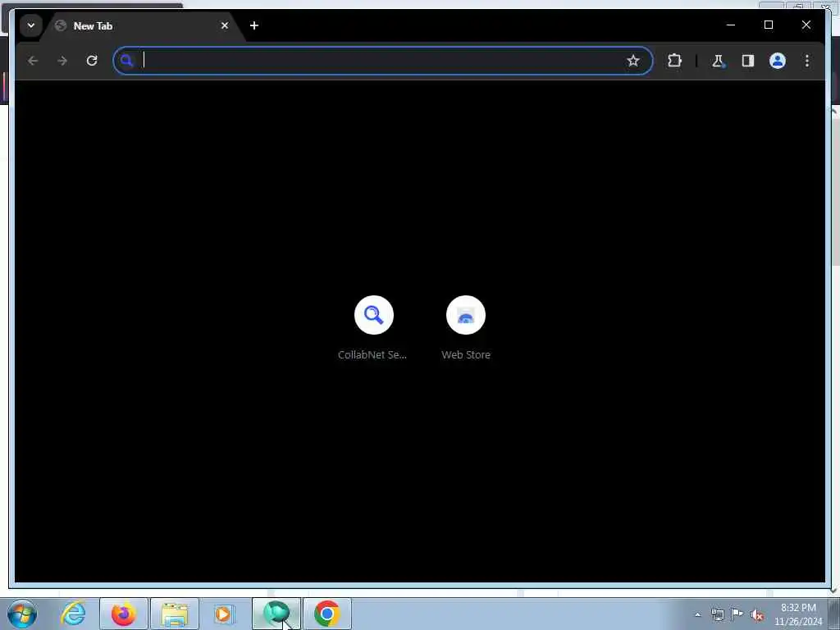The height and width of the screenshot is (630, 840).
Task: Maximize the Chrome window
Action: pyautogui.click(x=768, y=25)
